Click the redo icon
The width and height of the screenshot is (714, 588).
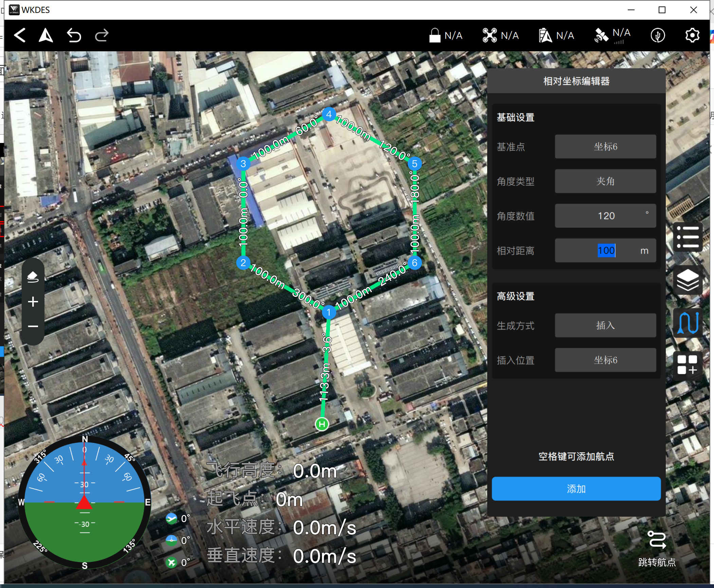102,35
